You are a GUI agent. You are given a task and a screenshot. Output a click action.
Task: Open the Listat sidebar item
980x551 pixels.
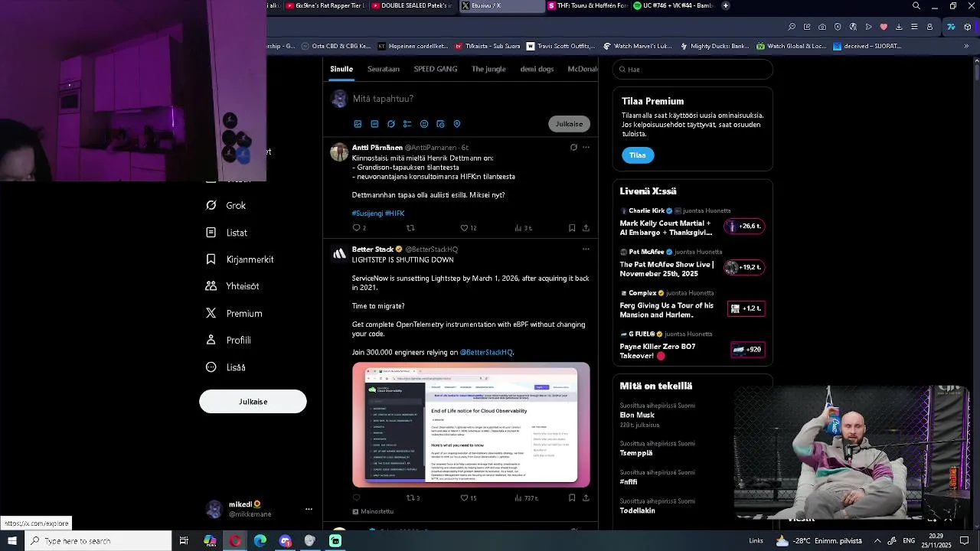tap(227, 233)
